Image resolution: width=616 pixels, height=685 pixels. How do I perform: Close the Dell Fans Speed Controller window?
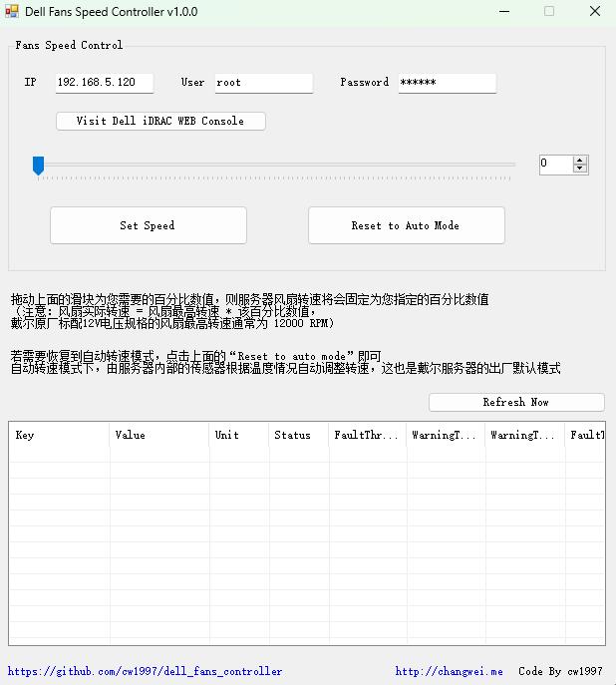pyautogui.click(x=595, y=12)
